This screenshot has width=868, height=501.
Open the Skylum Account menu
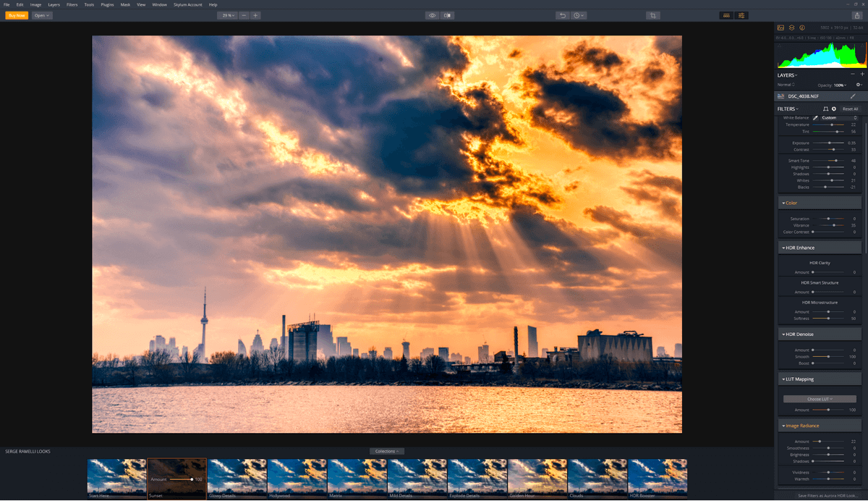(189, 4)
